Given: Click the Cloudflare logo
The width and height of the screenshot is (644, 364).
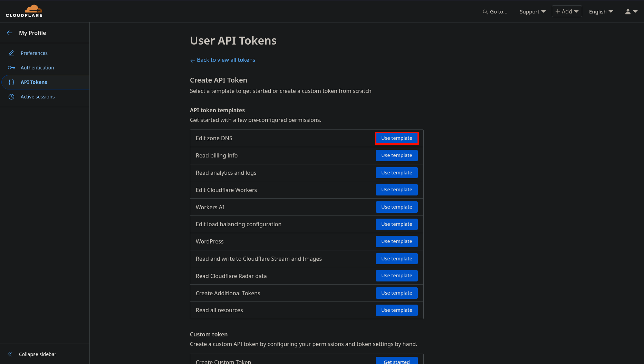Looking at the screenshot, I should tap(24, 11).
